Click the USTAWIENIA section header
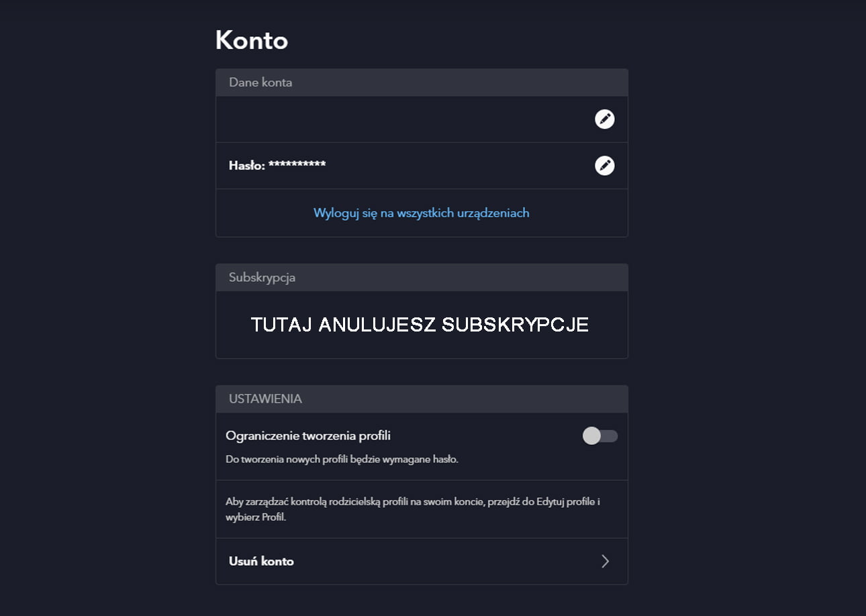The height and width of the screenshot is (616, 866). [264, 399]
